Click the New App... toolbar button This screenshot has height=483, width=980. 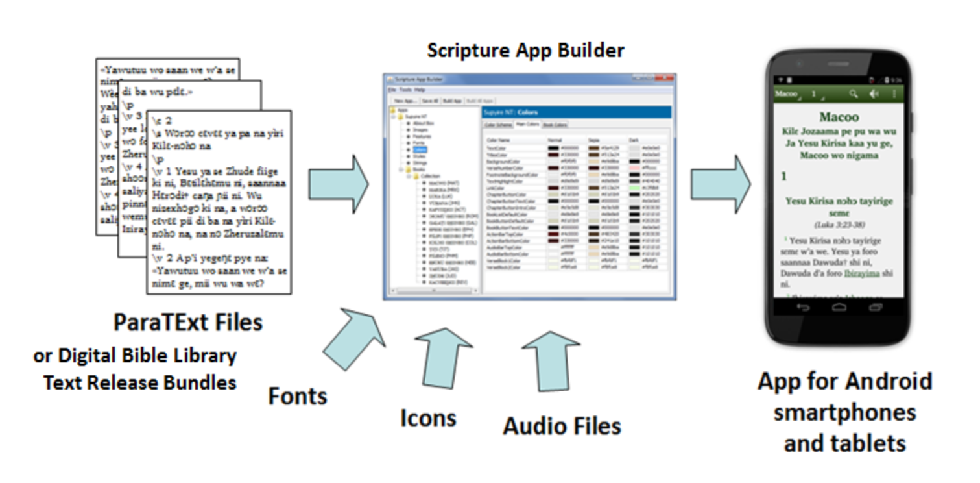point(406,101)
